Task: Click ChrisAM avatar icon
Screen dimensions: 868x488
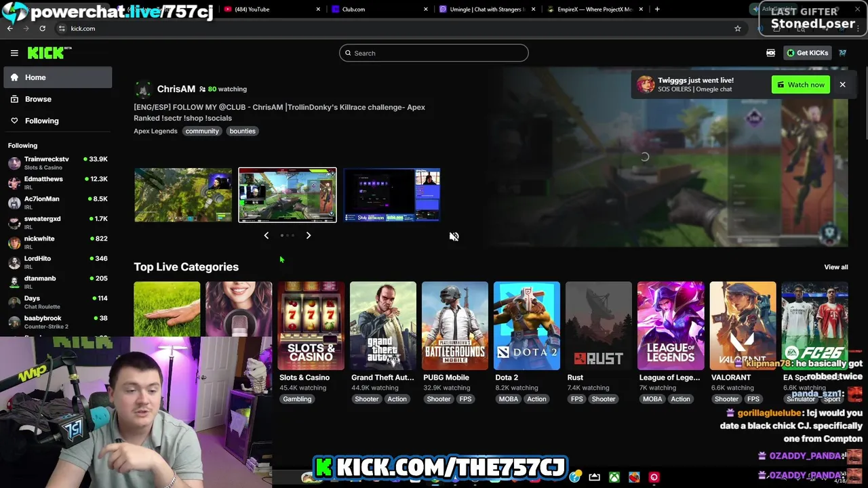Action: point(142,89)
